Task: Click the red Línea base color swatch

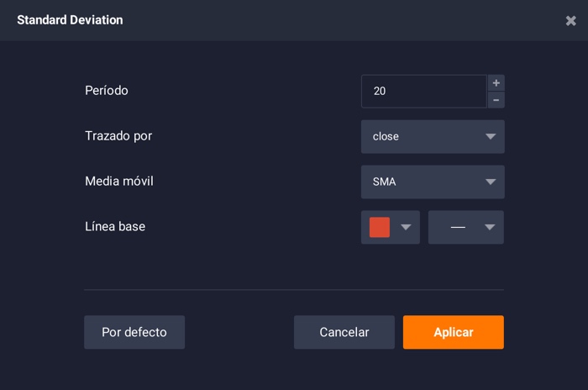Action: (380, 227)
